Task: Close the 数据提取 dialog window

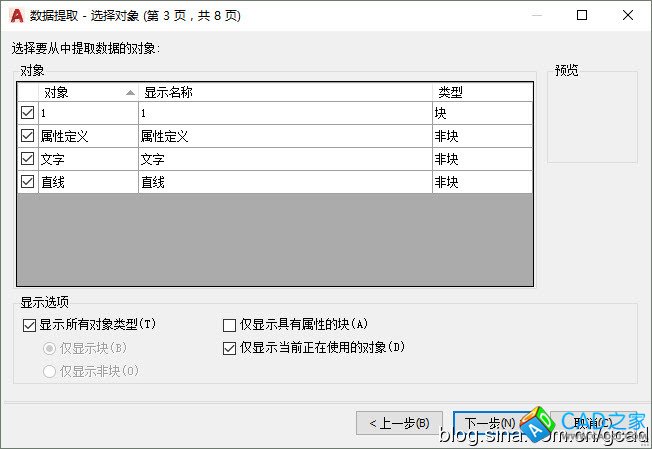Action: tap(627, 15)
